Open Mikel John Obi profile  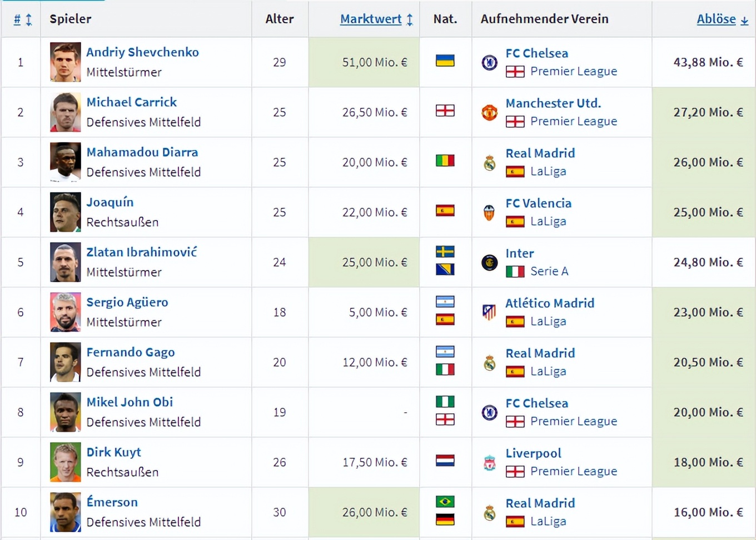(130, 402)
